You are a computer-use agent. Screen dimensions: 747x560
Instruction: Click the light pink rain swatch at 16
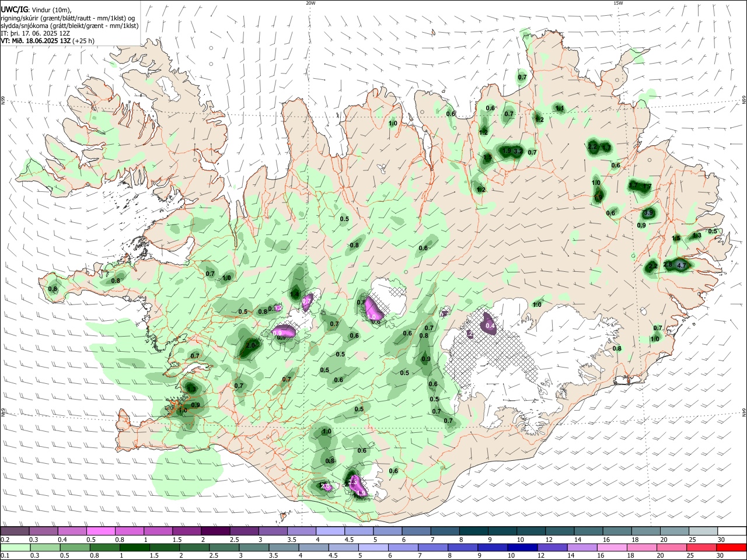[x=611, y=547]
